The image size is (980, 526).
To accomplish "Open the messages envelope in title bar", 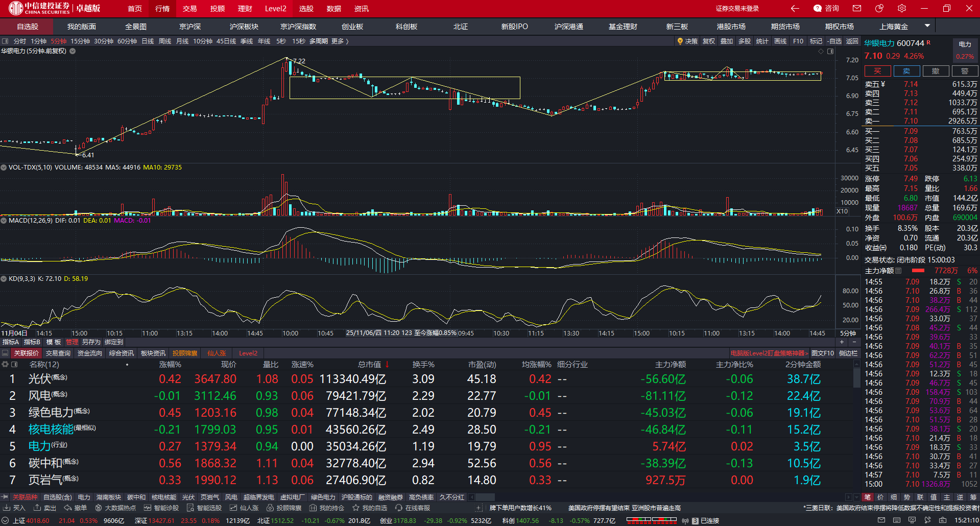I will point(857,8).
